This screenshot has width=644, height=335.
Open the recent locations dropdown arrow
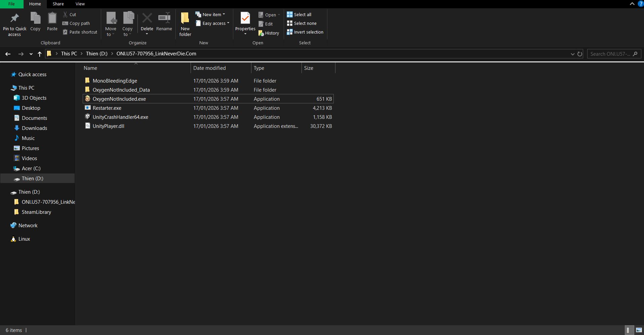tap(31, 54)
